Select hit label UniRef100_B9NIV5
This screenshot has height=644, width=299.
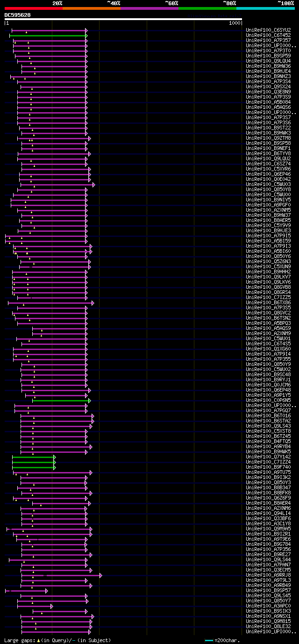point(268,200)
